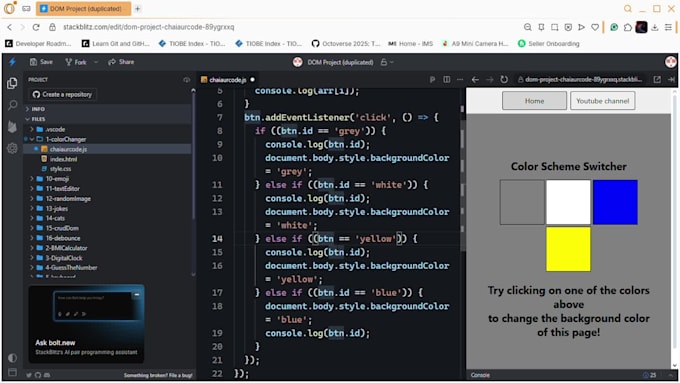
Task: Select the DOM Project browser tab
Action: pos(84,9)
